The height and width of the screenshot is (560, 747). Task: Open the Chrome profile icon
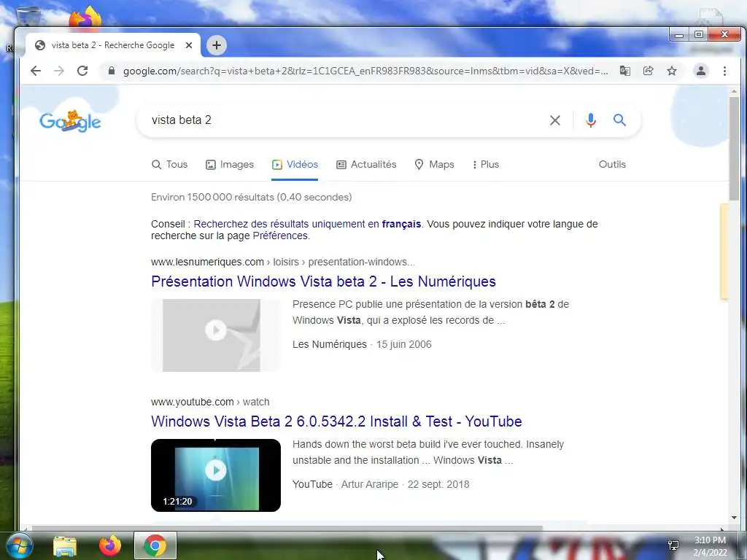coord(701,71)
